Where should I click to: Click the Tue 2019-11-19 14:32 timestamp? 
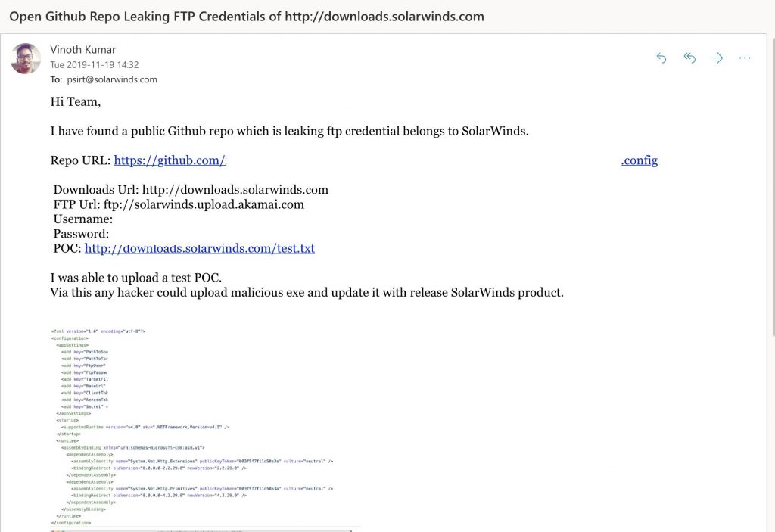point(95,65)
